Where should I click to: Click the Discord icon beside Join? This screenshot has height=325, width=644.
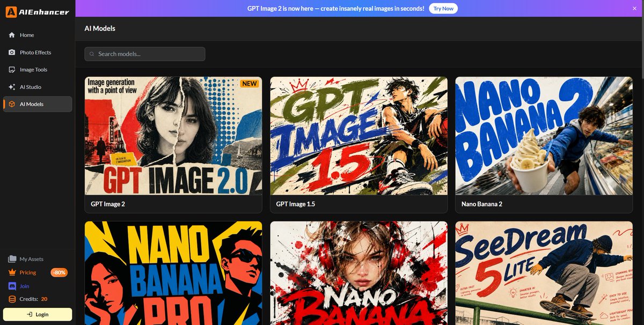(12, 286)
